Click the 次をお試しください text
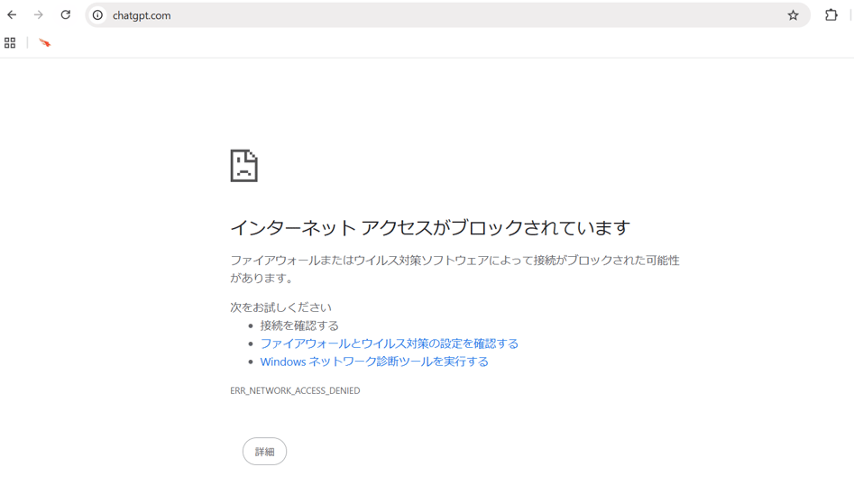854x504 pixels. tap(280, 307)
